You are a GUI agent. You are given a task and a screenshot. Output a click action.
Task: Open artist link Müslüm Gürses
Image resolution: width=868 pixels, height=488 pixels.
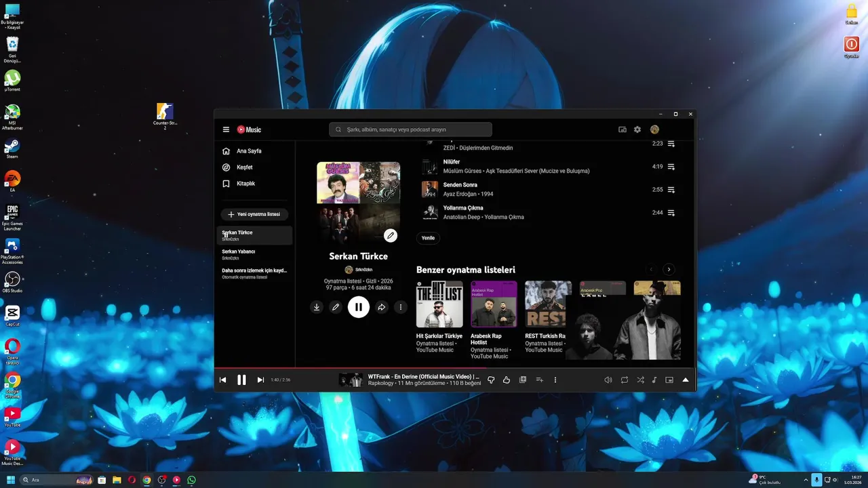[x=462, y=171]
